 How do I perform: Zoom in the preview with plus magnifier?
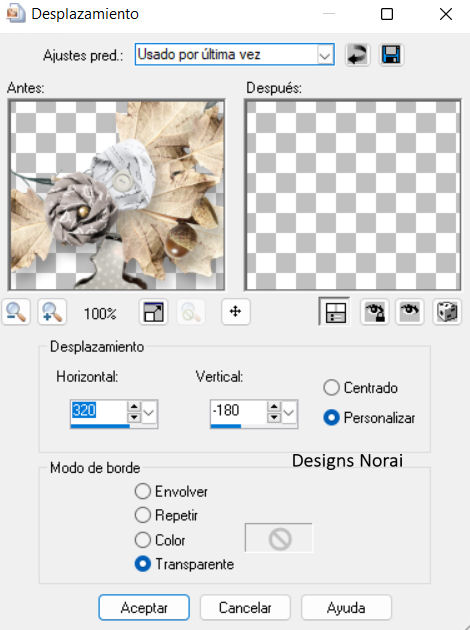(x=52, y=312)
